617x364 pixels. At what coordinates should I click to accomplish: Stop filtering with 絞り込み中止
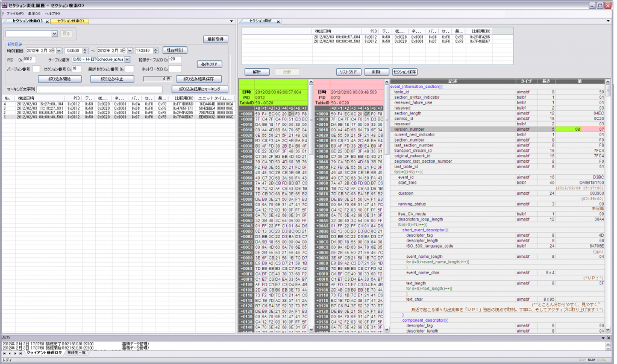tap(112, 79)
